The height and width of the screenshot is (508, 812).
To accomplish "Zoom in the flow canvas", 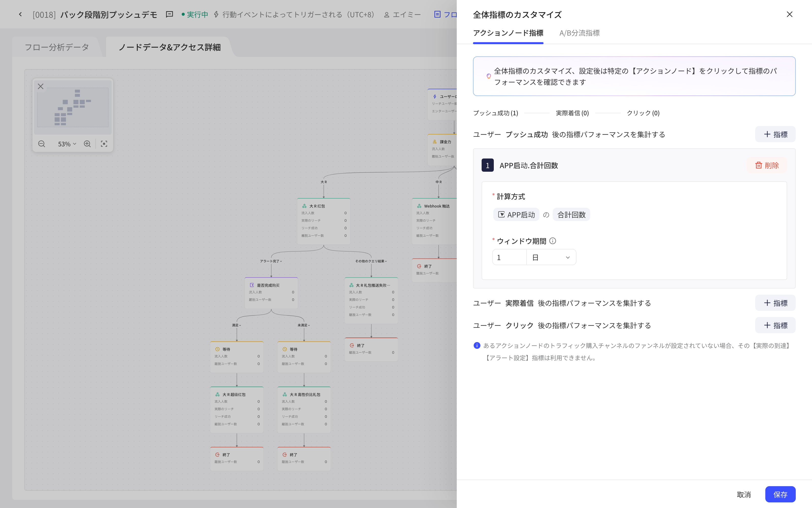I will pos(87,144).
